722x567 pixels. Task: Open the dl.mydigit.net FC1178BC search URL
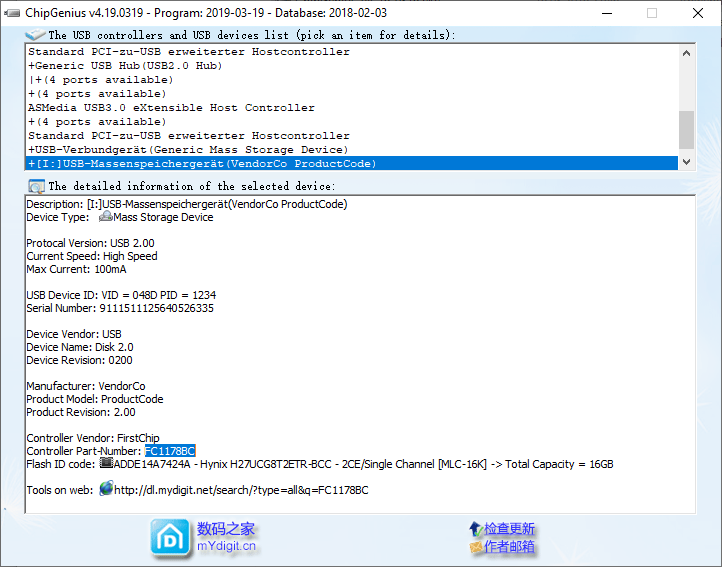point(241,490)
